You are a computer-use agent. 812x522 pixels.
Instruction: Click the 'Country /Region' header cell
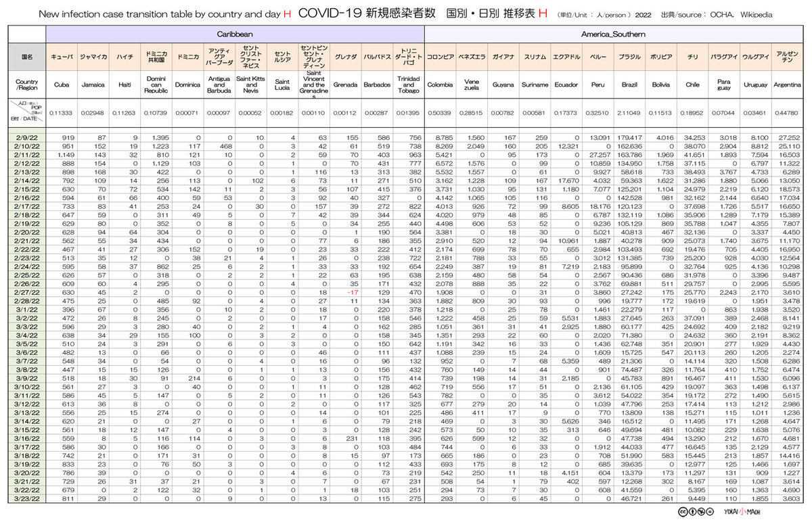[28, 85]
